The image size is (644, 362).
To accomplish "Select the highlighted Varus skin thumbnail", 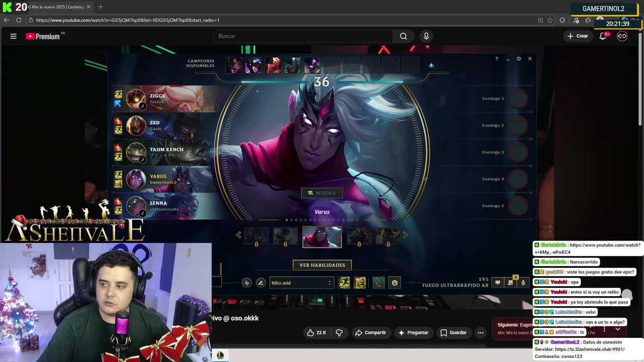I will coord(322,237).
